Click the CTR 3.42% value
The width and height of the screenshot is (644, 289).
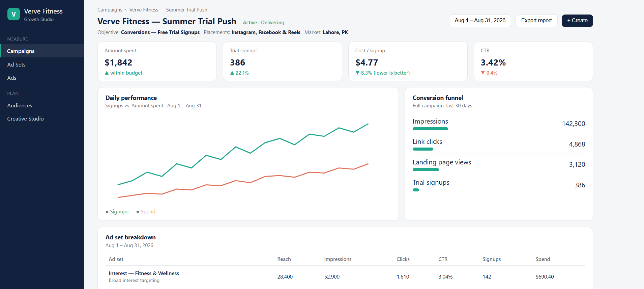coord(493,62)
